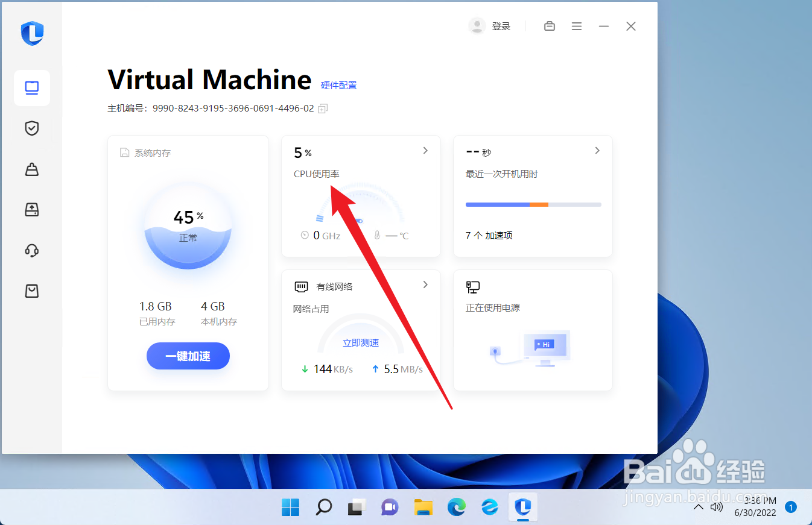Open the computer overview sidebar tab
Viewport: 812px width, 525px height.
[32, 88]
